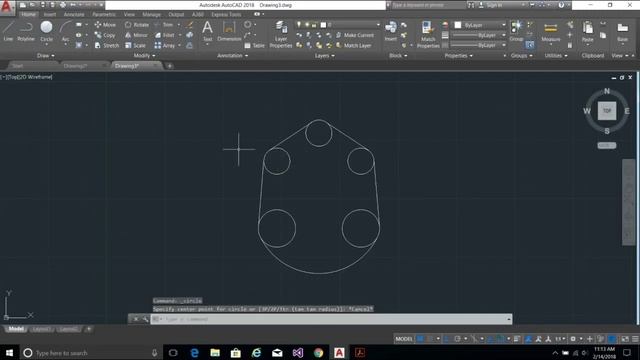640x360 pixels.
Task: Click Match Layer button
Action: pyautogui.click(x=353, y=45)
